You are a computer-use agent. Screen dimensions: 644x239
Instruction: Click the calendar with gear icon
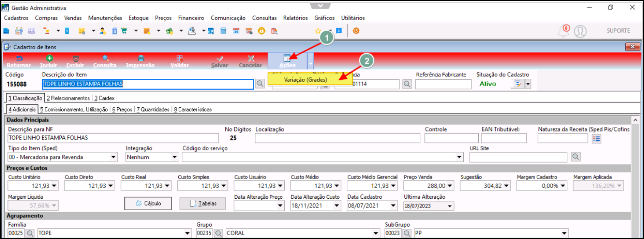pyautogui.click(x=249, y=30)
